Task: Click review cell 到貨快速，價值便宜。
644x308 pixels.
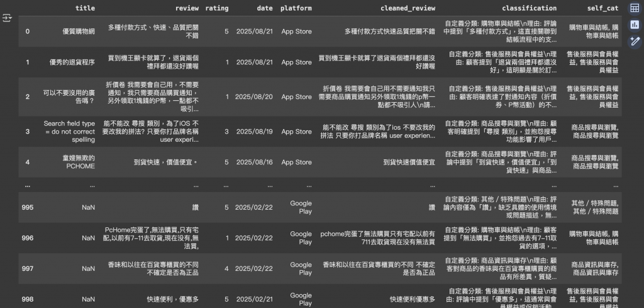Action: click(166, 162)
